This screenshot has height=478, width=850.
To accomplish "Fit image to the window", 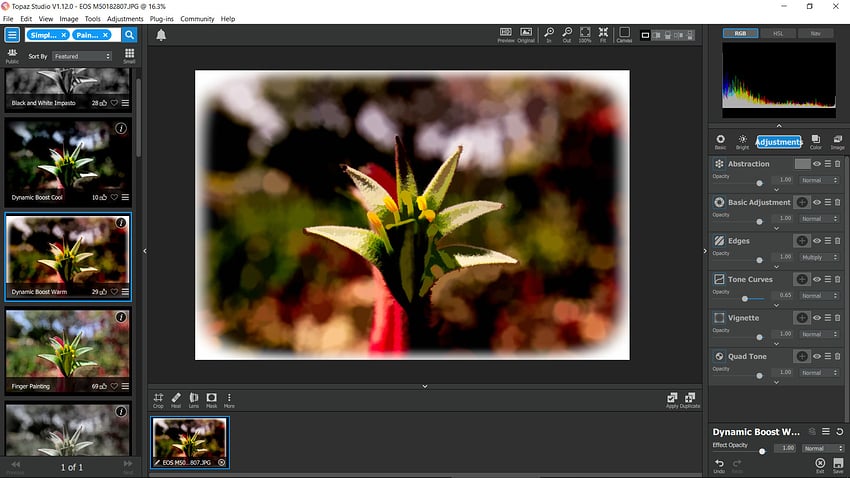I will (603, 34).
